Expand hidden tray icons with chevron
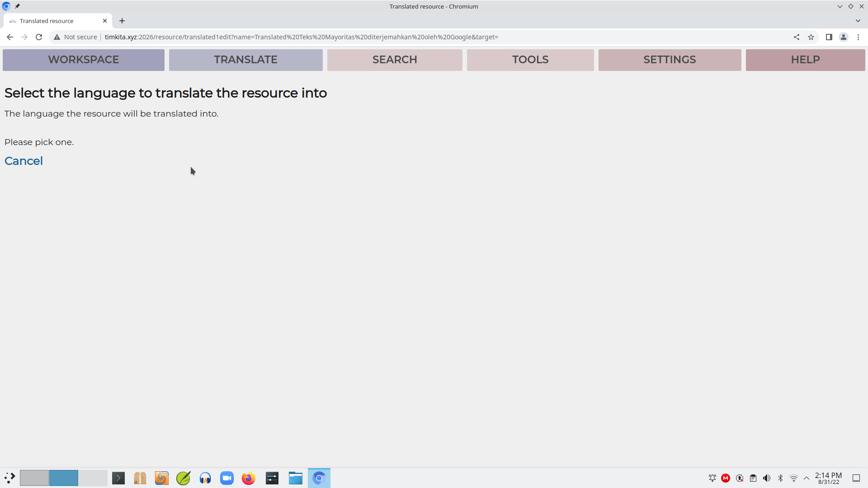 [807, 478]
